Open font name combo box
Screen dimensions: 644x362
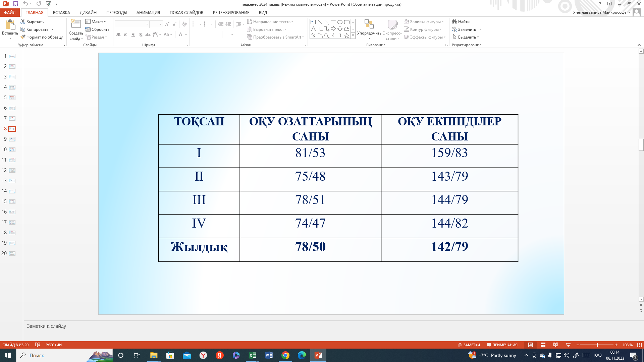(x=132, y=24)
